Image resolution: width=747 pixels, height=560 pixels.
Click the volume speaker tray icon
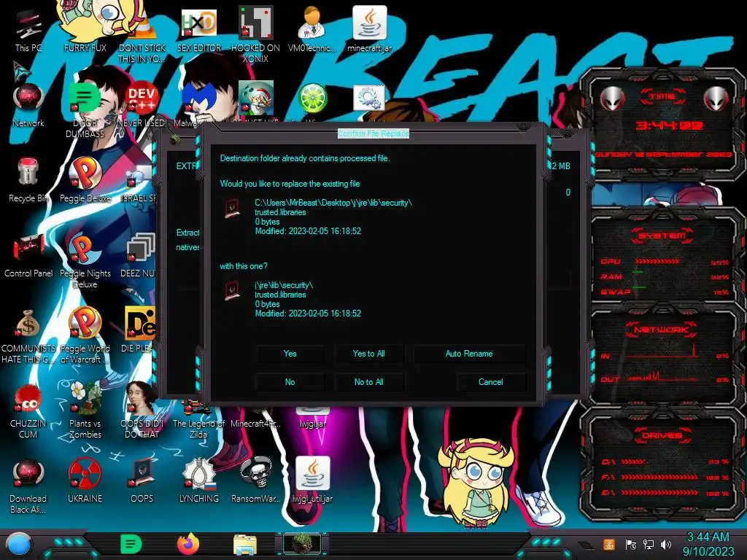[666, 545]
